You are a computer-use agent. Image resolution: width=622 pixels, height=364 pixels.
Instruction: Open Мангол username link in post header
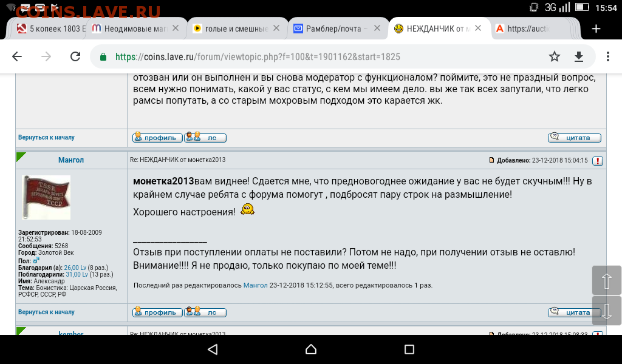tap(71, 160)
